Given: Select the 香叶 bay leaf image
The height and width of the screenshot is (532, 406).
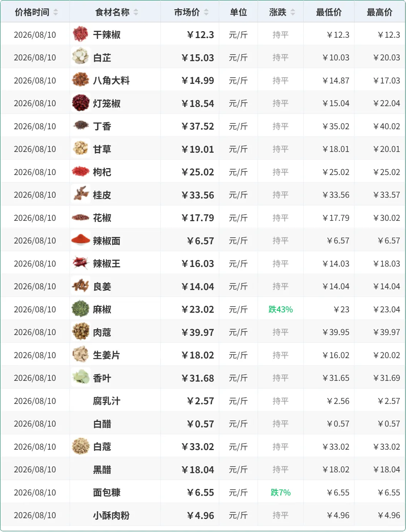Looking at the screenshot, I should click(81, 378).
